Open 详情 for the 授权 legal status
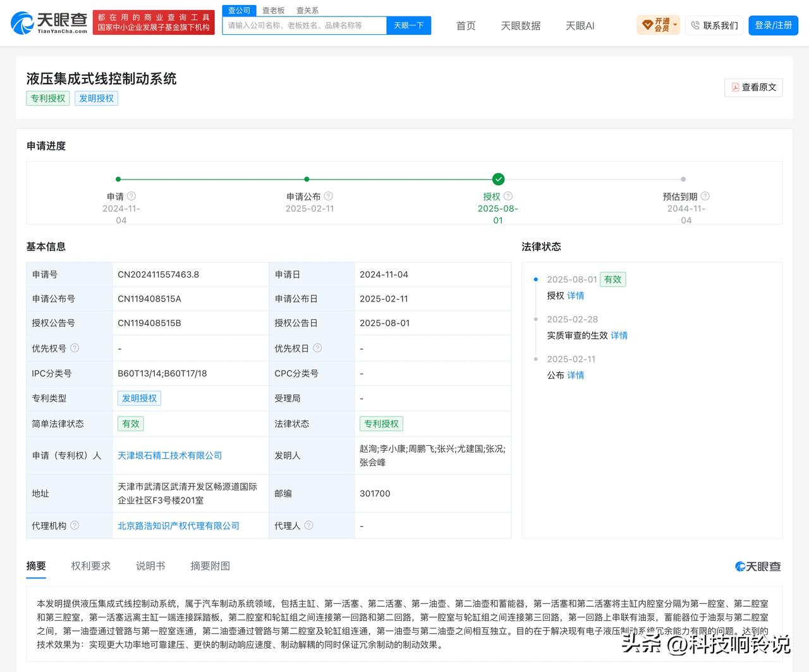809x672 pixels. [576, 295]
